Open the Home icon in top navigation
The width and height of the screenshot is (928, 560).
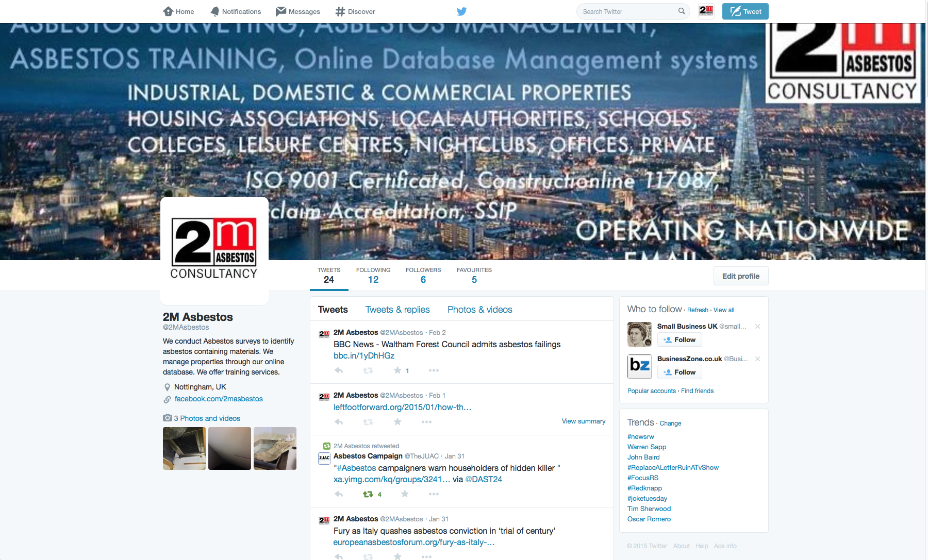(168, 11)
